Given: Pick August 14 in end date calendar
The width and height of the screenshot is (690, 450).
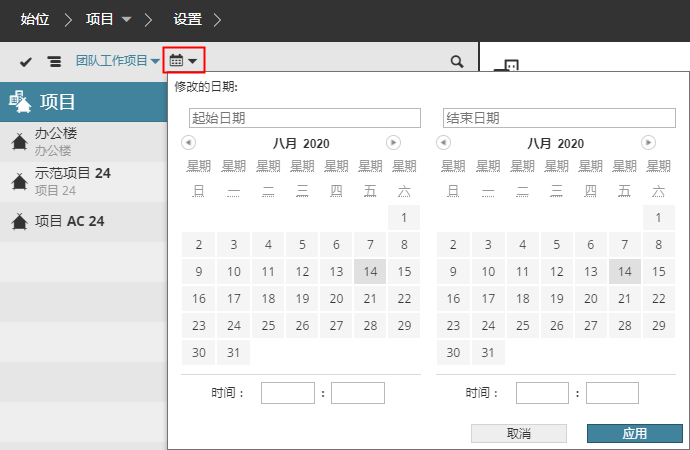Looking at the screenshot, I should tap(625, 271).
